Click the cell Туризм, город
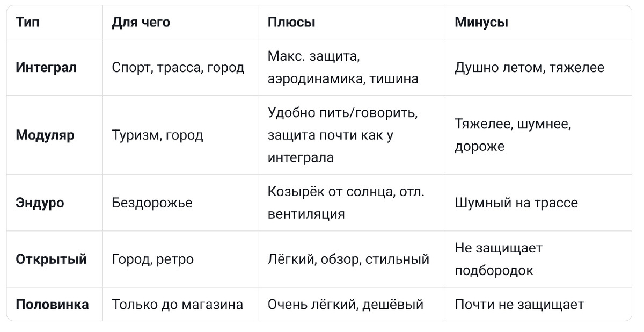This screenshot has width=644, height=332. [x=157, y=135]
